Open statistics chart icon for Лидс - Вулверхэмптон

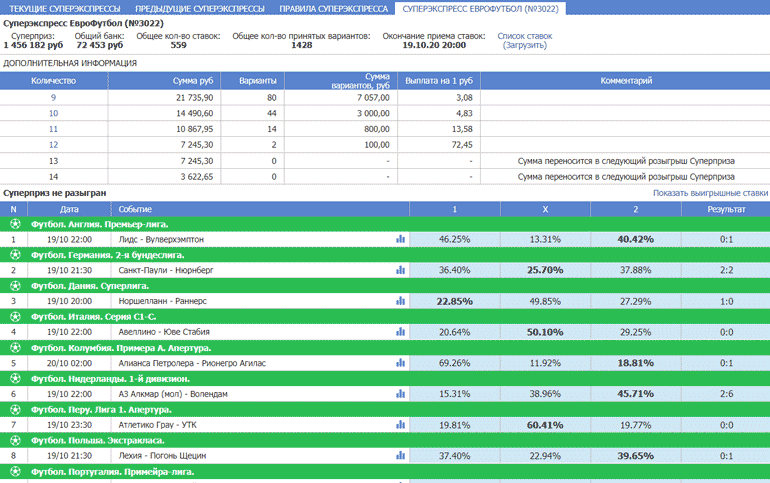[400, 239]
